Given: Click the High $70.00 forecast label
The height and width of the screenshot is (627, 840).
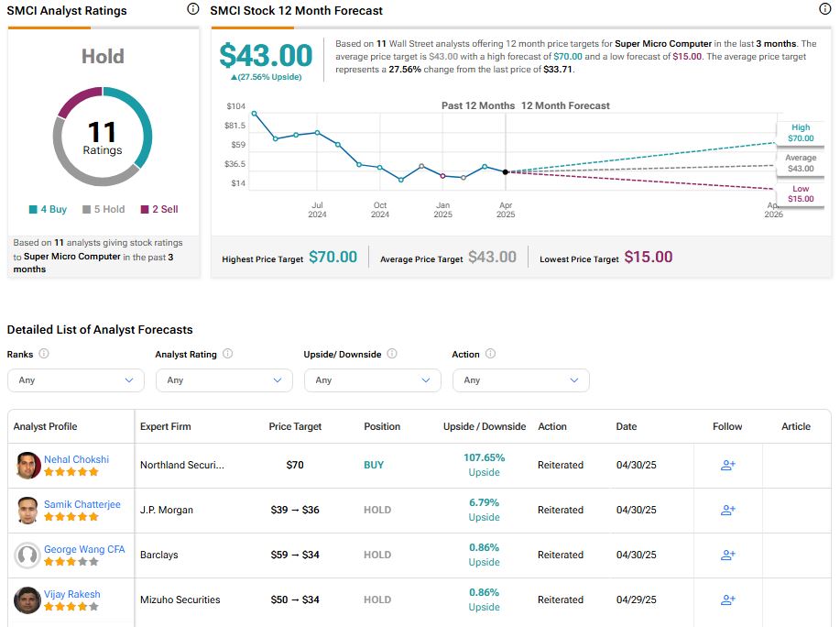Looking at the screenshot, I should [x=801, y=133].
